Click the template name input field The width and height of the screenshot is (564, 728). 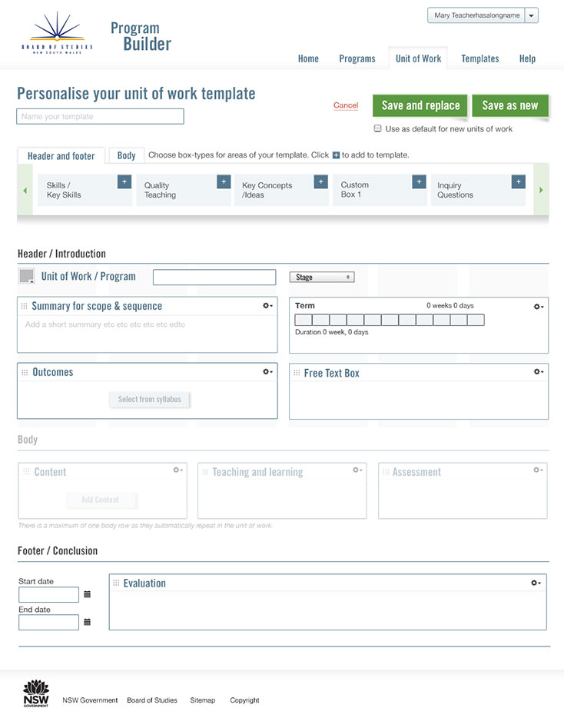point(100,117)
